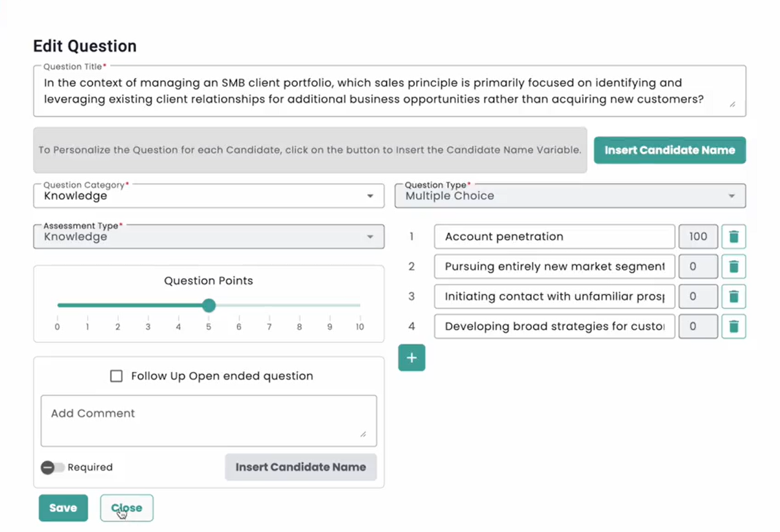Delete the fourth answer choice
The image size is (780, 532).
tap(733, 326)
